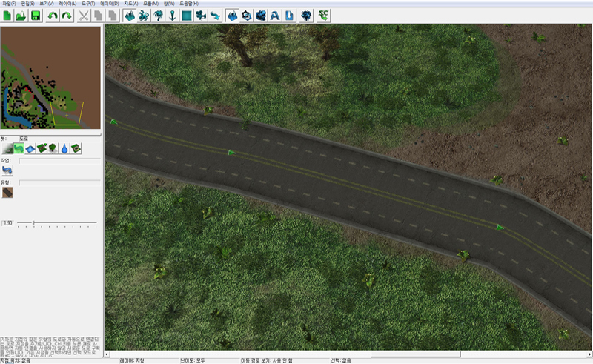Choose the add-road operation button
The image size is (593, 364).
7,171
